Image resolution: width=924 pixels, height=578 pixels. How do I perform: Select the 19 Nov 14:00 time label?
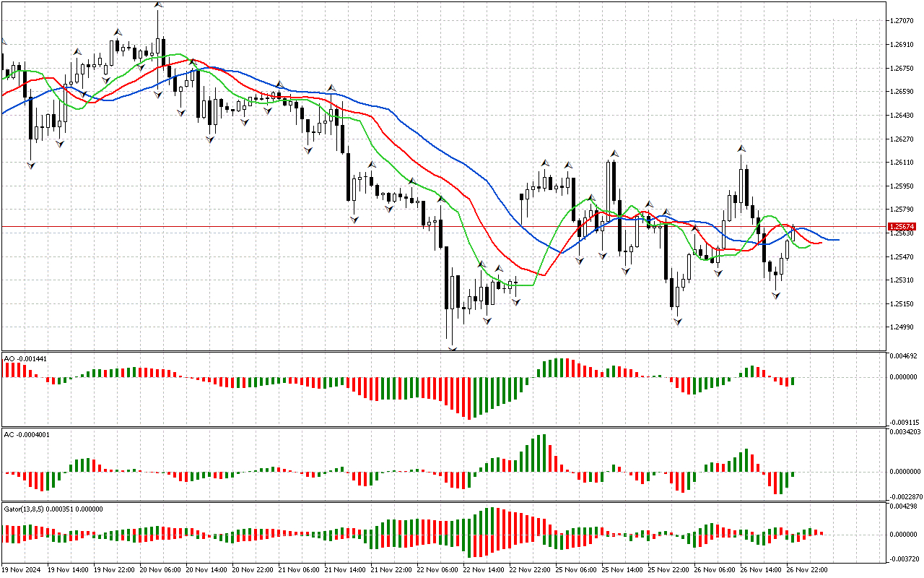(x=68, y=570)
